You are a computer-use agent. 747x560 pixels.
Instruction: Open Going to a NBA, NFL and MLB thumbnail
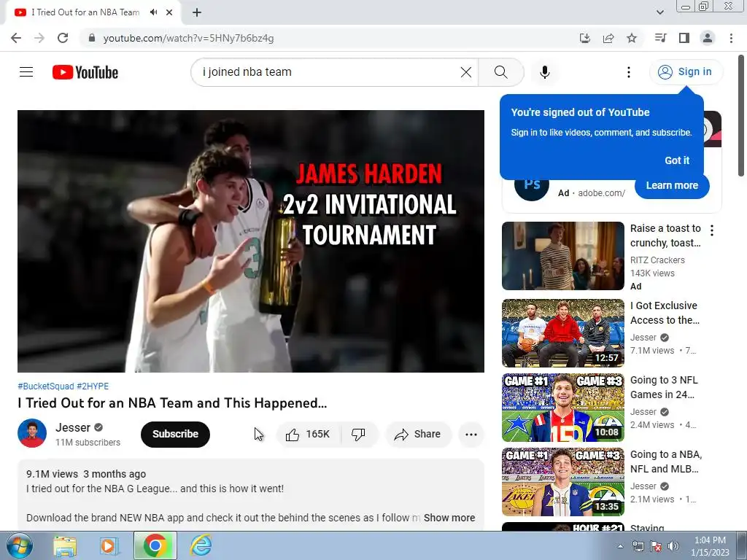tap(563, 482)
